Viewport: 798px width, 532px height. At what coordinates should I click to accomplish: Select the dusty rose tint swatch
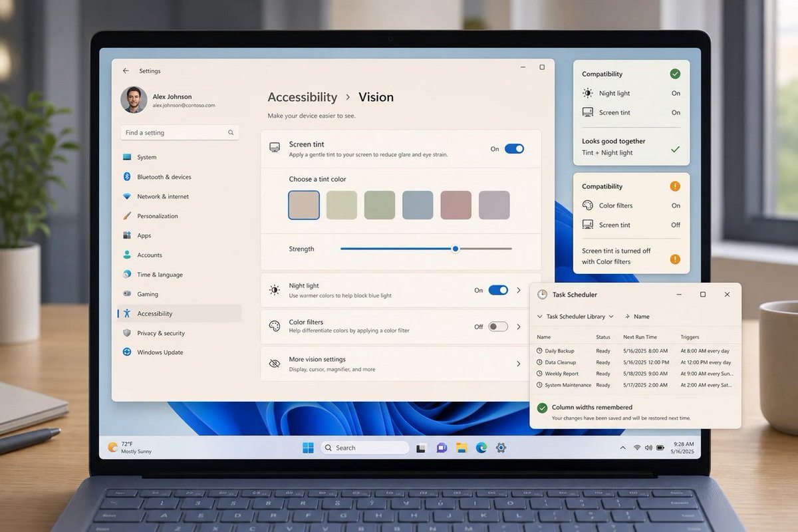point(456,205)
